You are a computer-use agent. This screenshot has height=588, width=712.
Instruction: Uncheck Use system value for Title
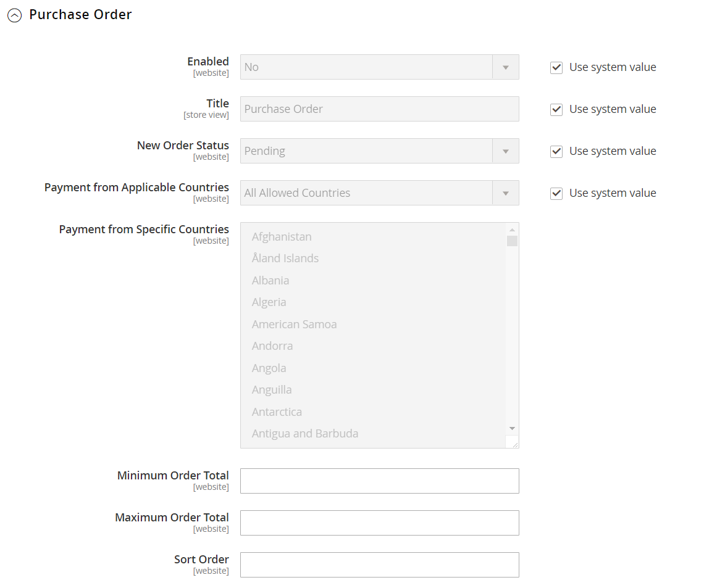pos(556,109)
